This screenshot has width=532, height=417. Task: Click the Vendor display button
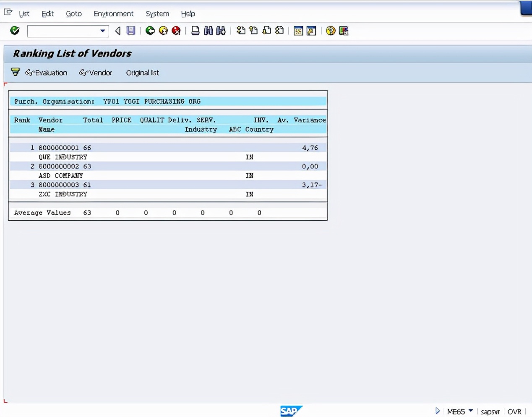tap(96, 72)
